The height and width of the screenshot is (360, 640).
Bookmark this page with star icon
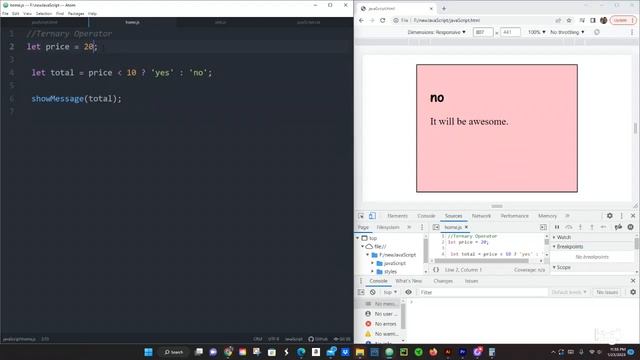[x=569, y=20]
